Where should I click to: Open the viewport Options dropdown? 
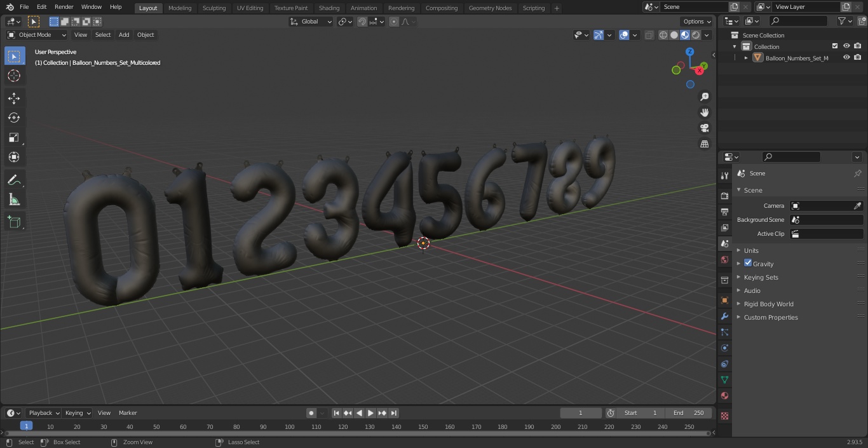tap(697, 22)
